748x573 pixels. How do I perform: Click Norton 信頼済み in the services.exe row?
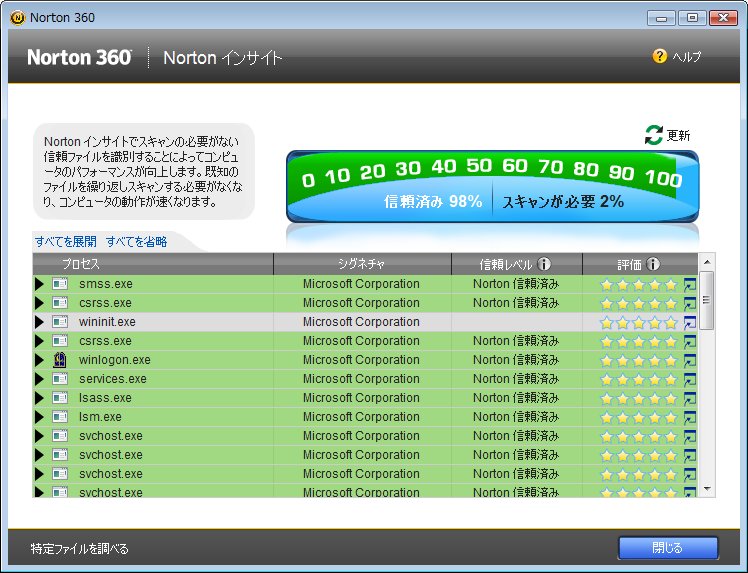pyautogui.click(x=516, y=379)
